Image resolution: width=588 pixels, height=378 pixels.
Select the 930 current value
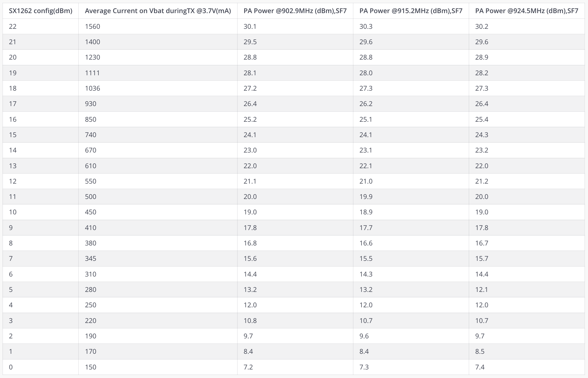90,104
